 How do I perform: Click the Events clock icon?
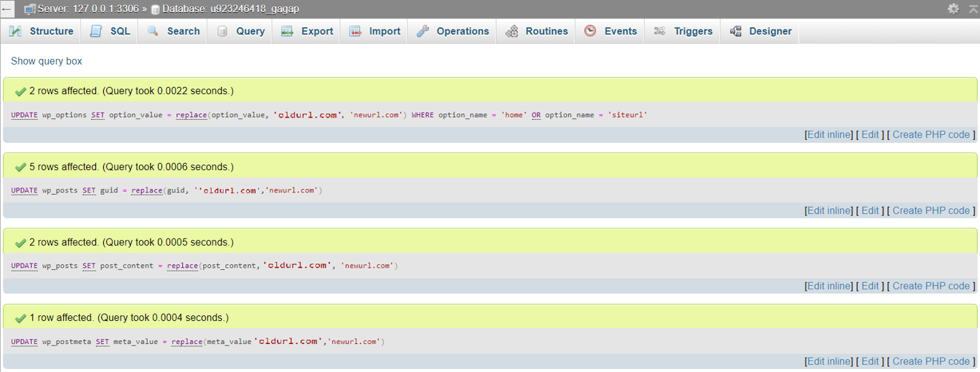[x=590, y=32]
